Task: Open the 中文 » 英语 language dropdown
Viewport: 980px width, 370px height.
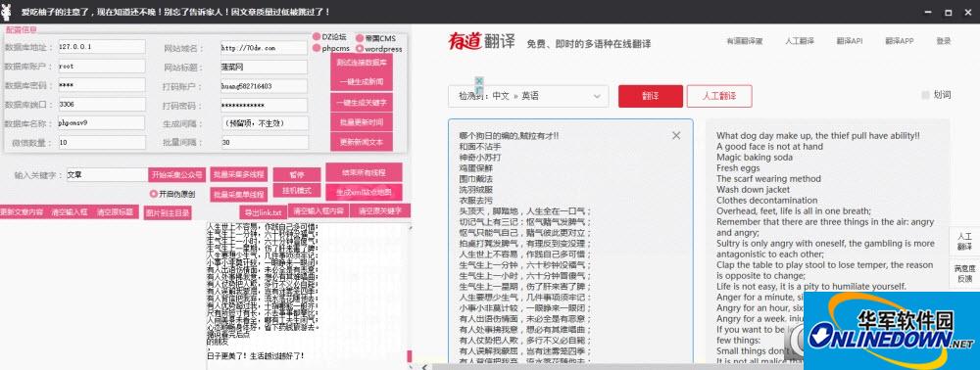Action: pos(528,96)
